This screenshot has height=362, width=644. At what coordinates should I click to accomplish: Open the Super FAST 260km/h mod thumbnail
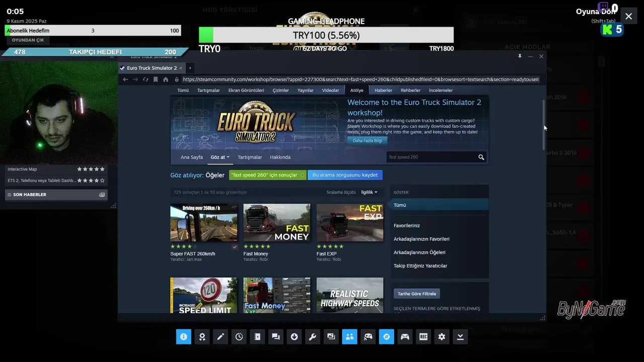[x=204, y=222]
